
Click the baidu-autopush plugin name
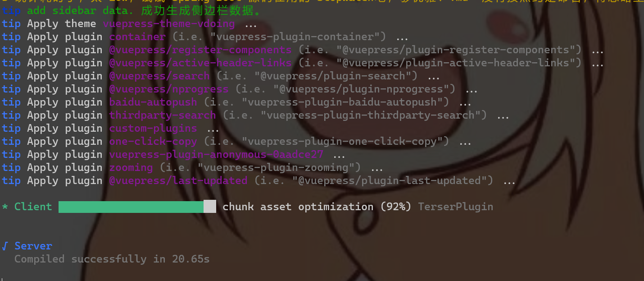coord(153,102)
